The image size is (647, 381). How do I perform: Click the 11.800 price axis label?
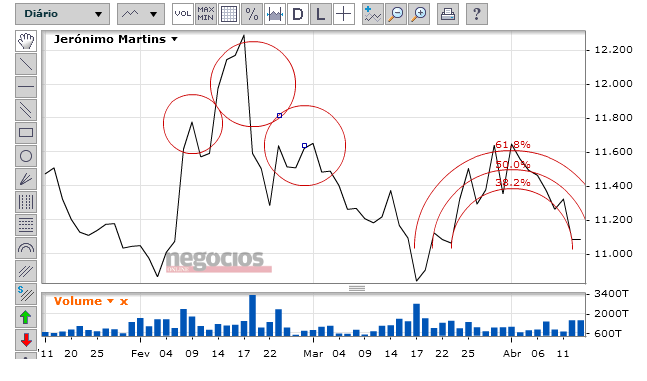tap(613, 118)
